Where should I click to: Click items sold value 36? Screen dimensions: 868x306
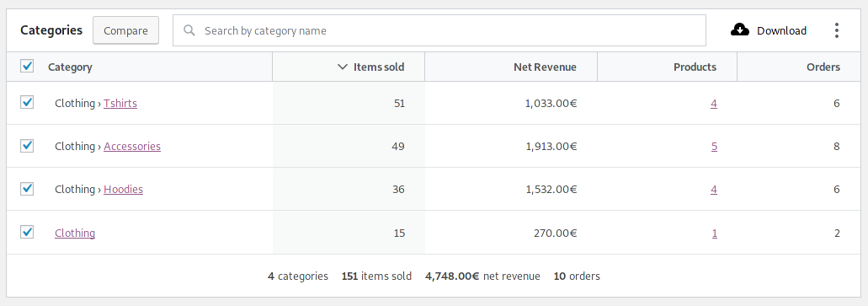[x=398, y=190]
